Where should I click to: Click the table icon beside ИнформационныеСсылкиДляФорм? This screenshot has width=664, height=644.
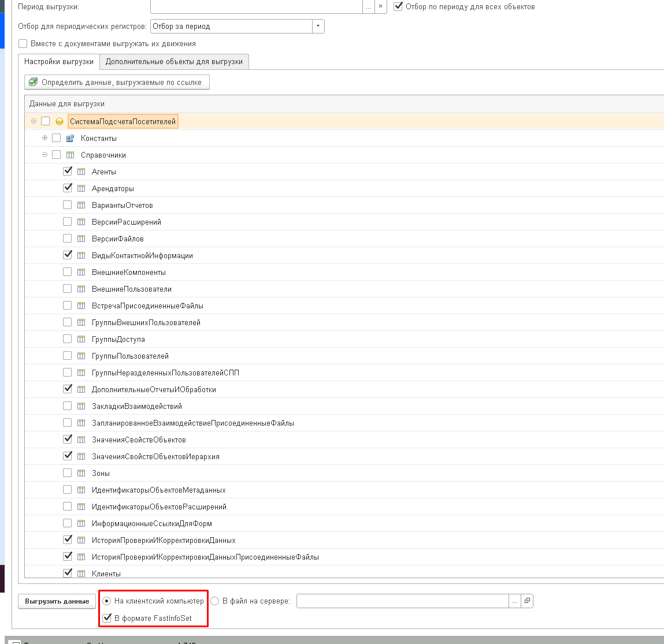click(81, 523)
